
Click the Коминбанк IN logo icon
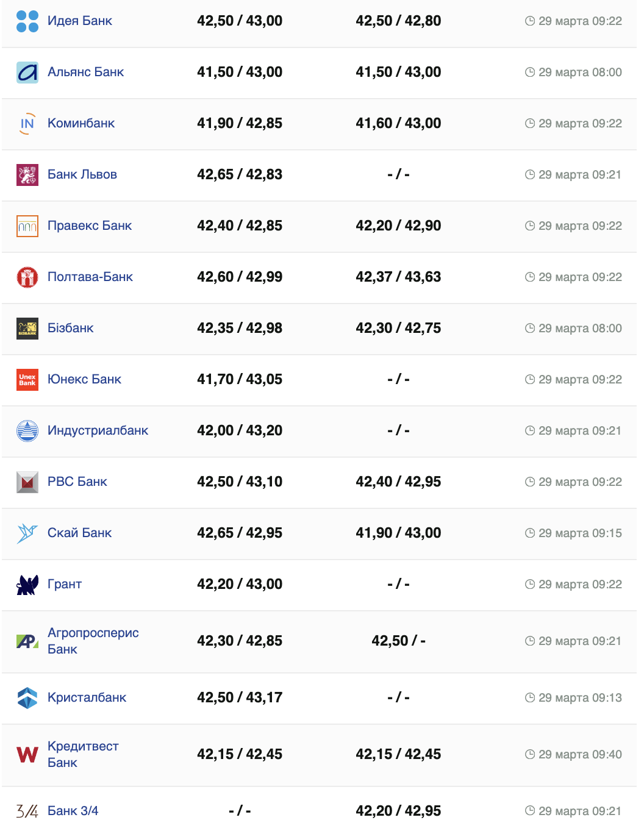27,124
